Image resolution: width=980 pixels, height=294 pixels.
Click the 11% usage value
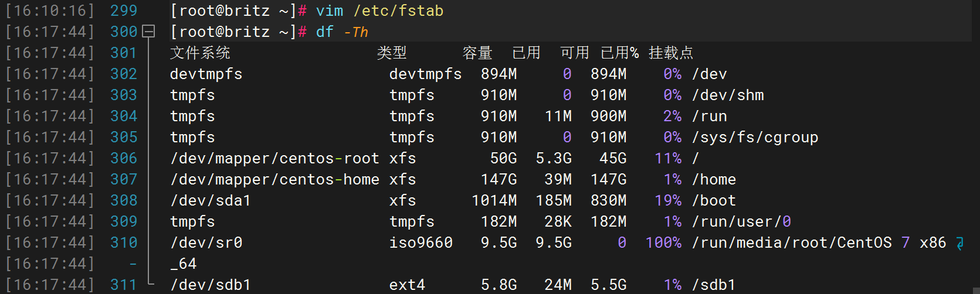(x=668, y=158)
